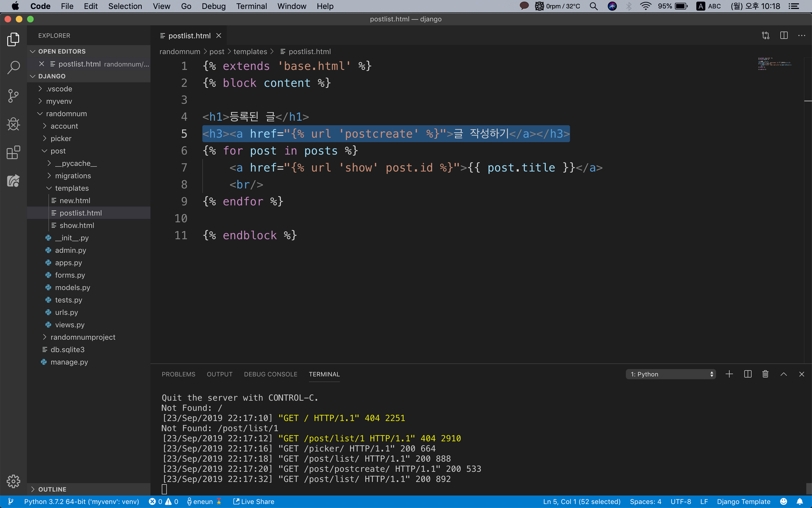Expand the account folder

[x=64, y=126]
